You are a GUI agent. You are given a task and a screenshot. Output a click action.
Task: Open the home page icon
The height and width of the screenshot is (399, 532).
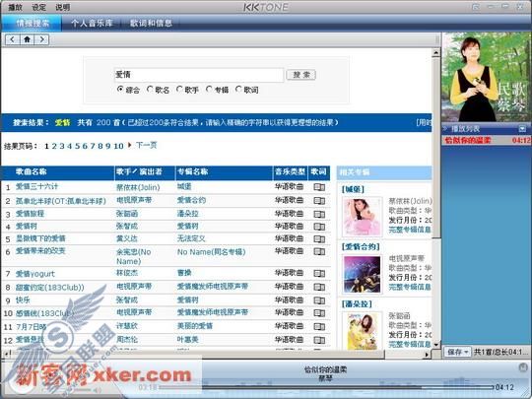pyautogui.click(x=28, y=39)
